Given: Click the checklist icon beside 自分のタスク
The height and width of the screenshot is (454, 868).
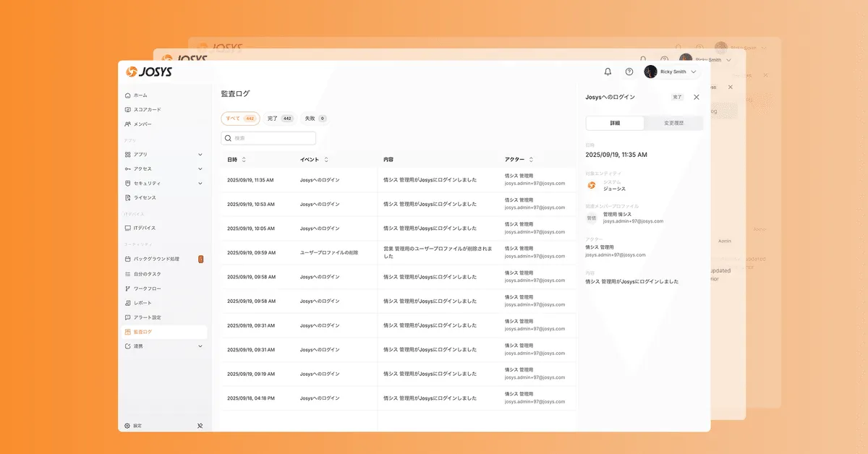Looking at the screenshot, I should [x=127, y=275].
